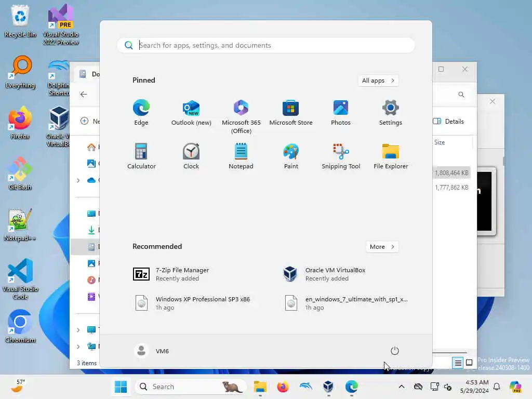Click the Size column header in File Explorer
Viewport: 532px width, 399px height.
(x=440, y=142)
